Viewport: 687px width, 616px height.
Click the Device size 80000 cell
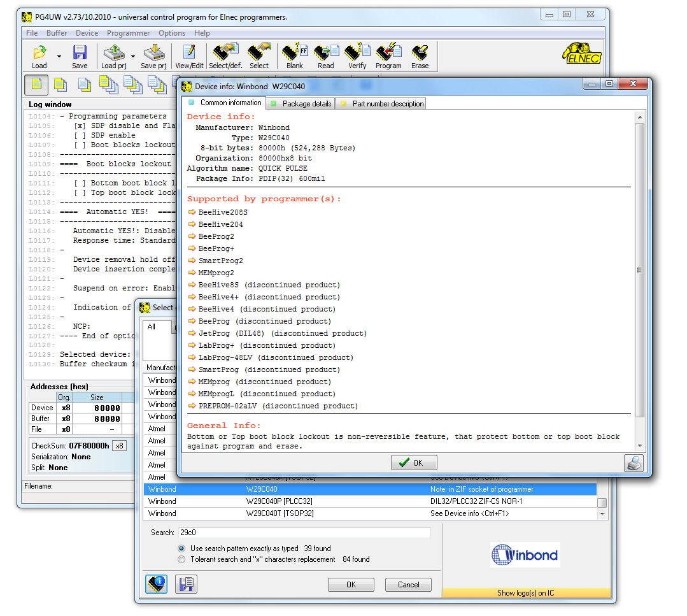point(97,408)
